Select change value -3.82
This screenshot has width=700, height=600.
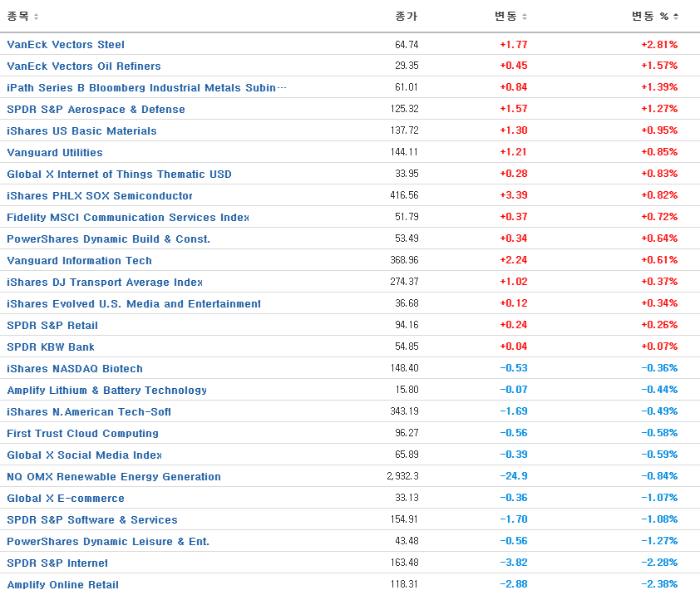514,563
